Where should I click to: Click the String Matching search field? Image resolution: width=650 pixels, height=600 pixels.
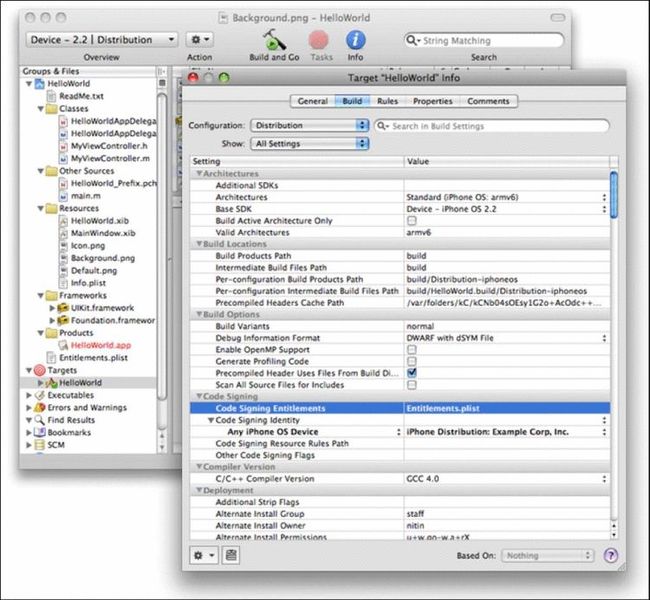(484, 40)
